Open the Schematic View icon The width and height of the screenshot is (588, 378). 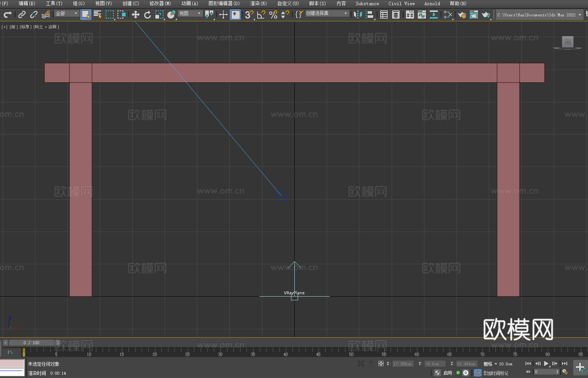[x=448, y=14]
